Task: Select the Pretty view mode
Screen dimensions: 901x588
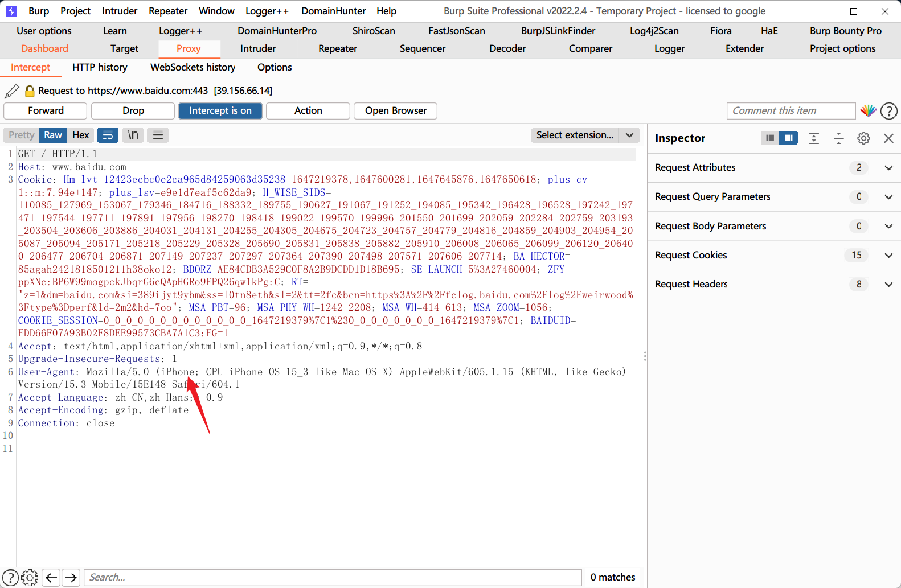Action: [x=22, y=135]
